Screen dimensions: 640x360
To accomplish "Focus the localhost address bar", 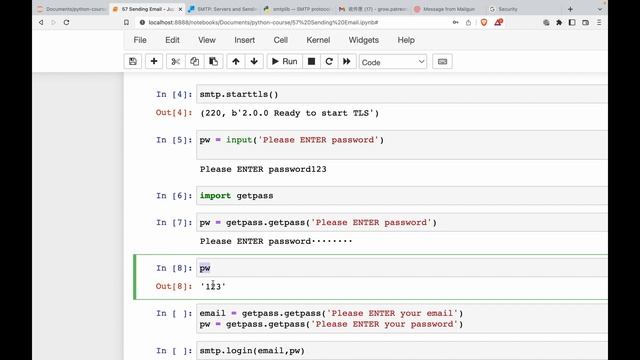I will click(263, 22).
